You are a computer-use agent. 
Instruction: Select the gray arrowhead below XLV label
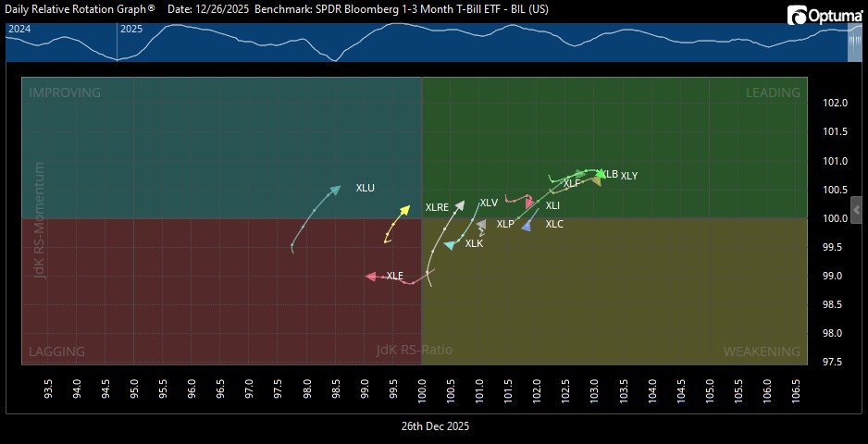[x=480, y=224]
